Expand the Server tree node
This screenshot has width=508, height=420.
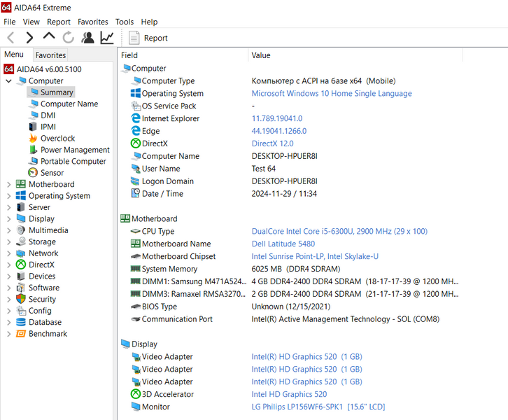coord(9,207)
